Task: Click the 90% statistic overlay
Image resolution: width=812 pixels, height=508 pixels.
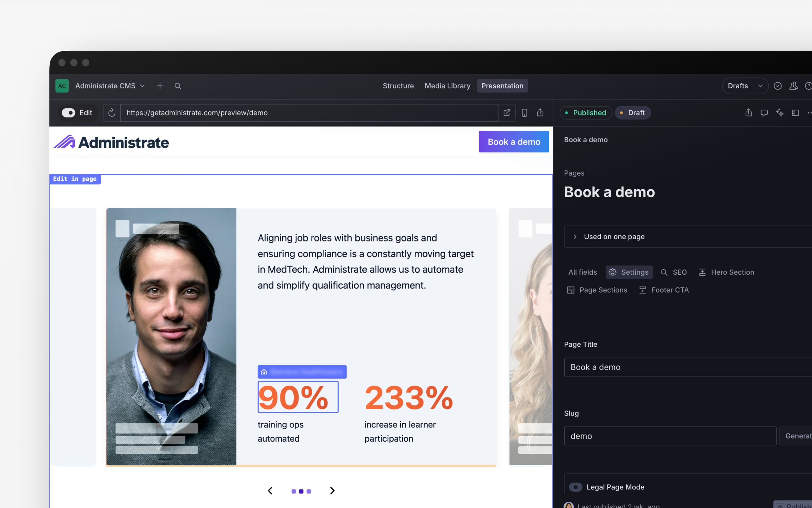Action: coord(298,397)
